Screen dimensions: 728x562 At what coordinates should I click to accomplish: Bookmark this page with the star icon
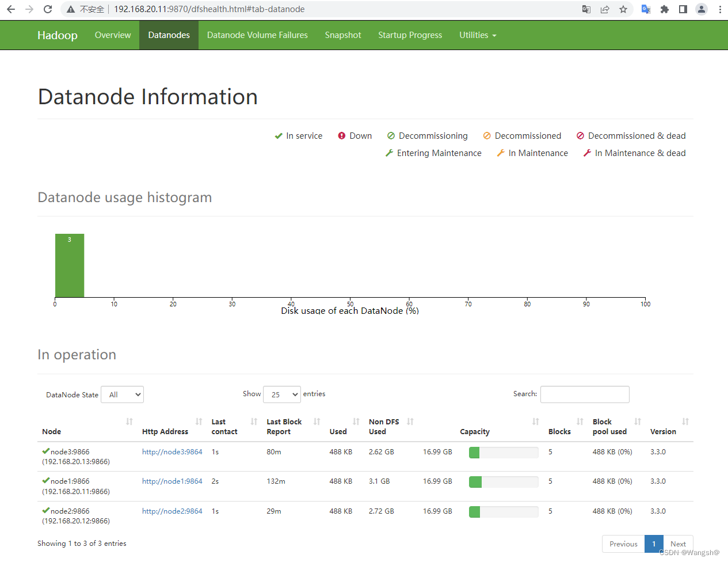(623, 9)
